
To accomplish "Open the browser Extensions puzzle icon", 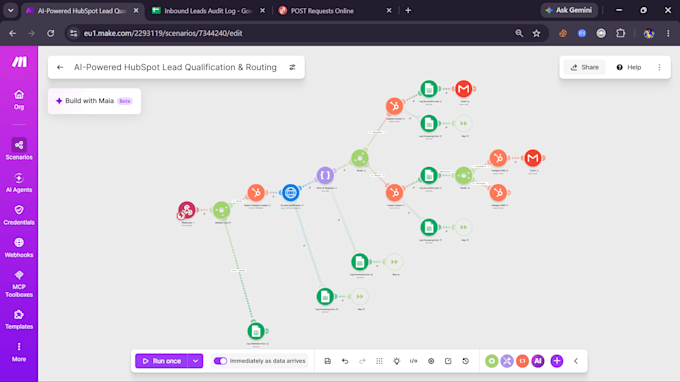I will (621, 33).
